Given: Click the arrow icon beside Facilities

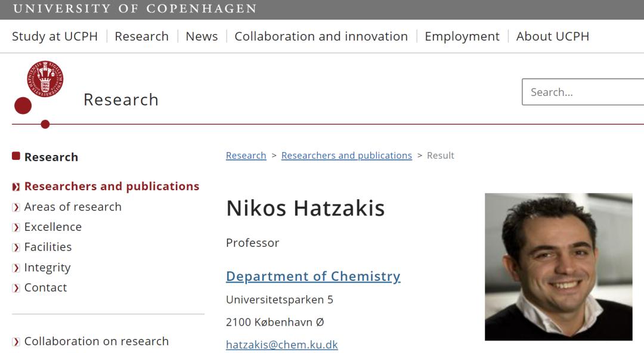Looking at the screenshot, I should tap(16, 248).
